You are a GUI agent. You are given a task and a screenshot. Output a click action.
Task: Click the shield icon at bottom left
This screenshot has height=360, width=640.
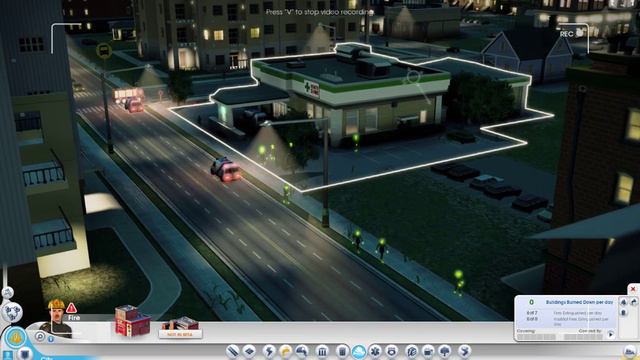click(x=25, y=354)
